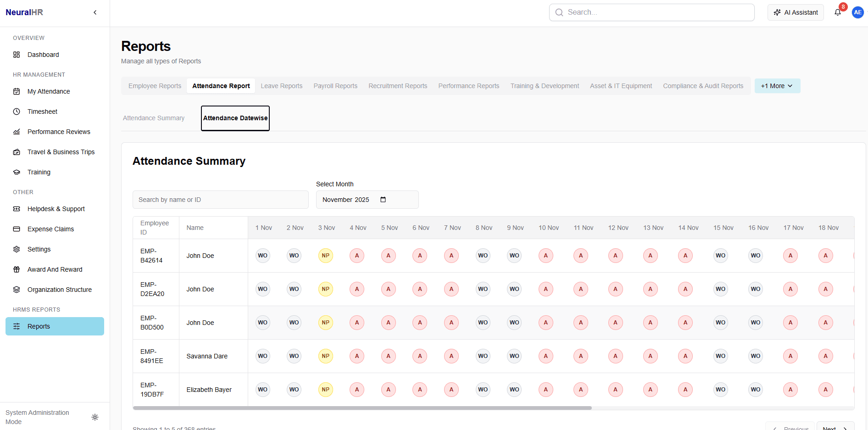The height and width of the screenshot is (430, 868).
Task: Click 1 Nov WO badge for Savanna Dare
Action: coord(263,356)
